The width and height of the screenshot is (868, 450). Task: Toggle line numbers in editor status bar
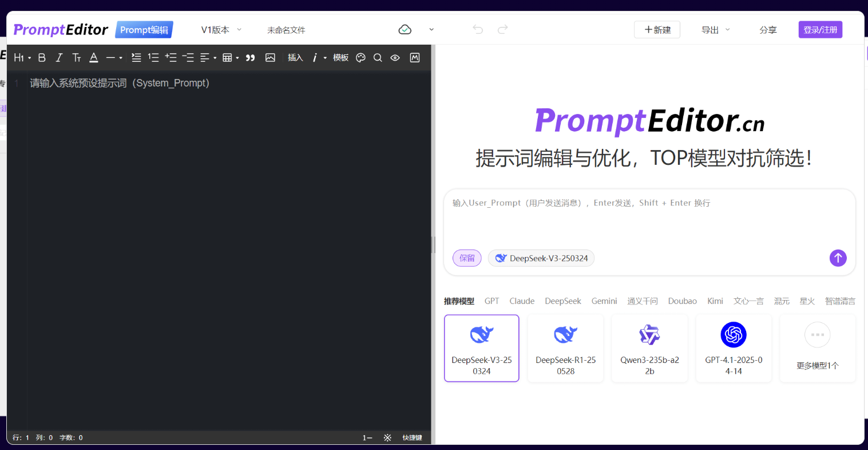coord(367,437)
